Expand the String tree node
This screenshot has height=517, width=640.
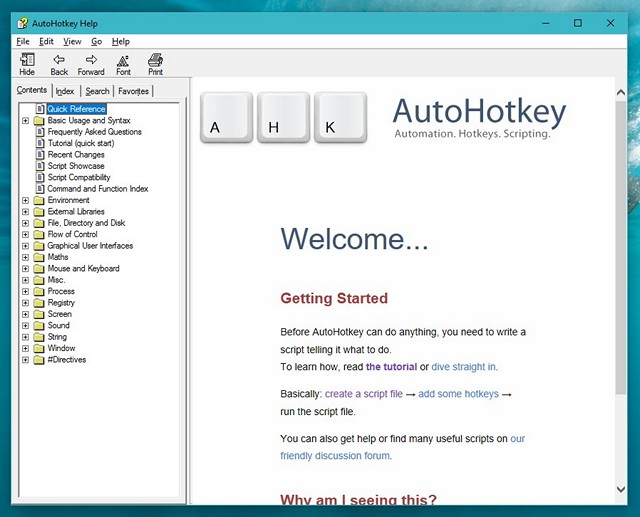(25, 337)
